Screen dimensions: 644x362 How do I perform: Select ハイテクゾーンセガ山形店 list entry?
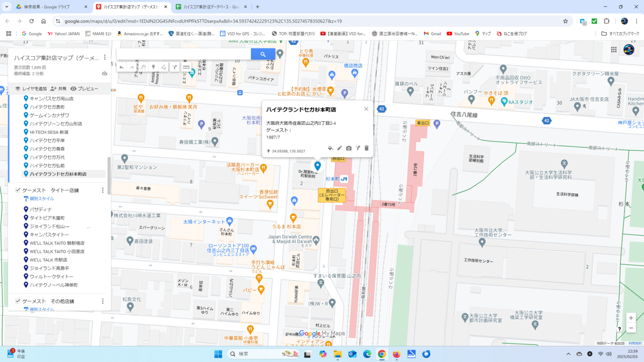(x=56, y=124)
